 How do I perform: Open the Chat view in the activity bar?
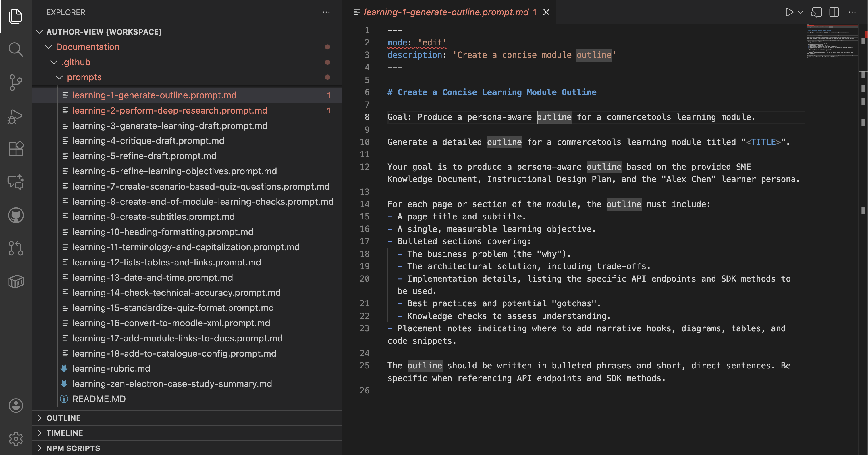(x=16, y=182)
